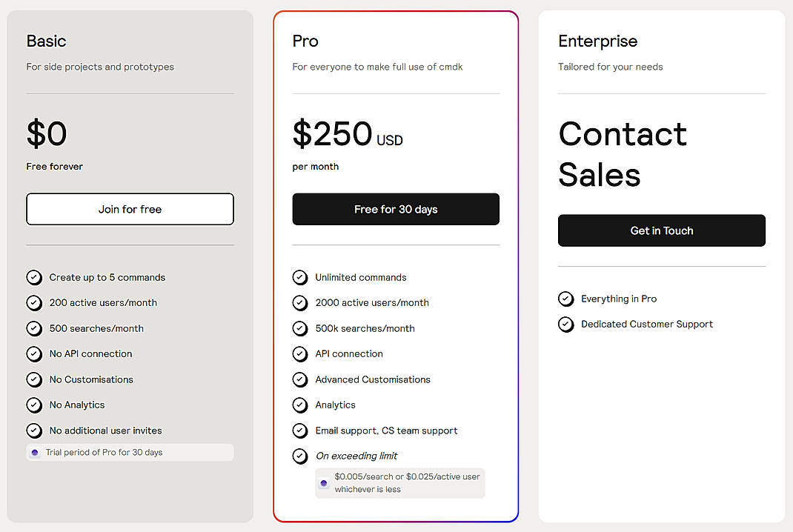Click the checkmark icon next to 'Analytics' in Pro
The width and height of the screenshot is (793, 532).
(300, 405)
